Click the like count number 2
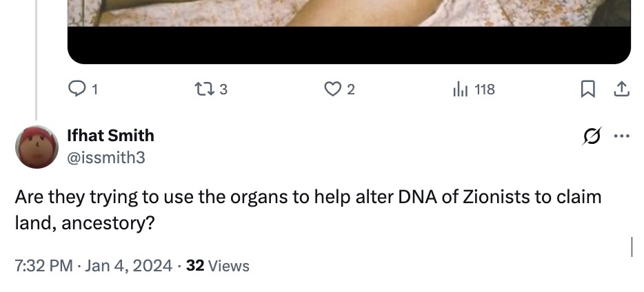This screenshot has width=644, height=292. pyautogui.click(x=350, y=90)
